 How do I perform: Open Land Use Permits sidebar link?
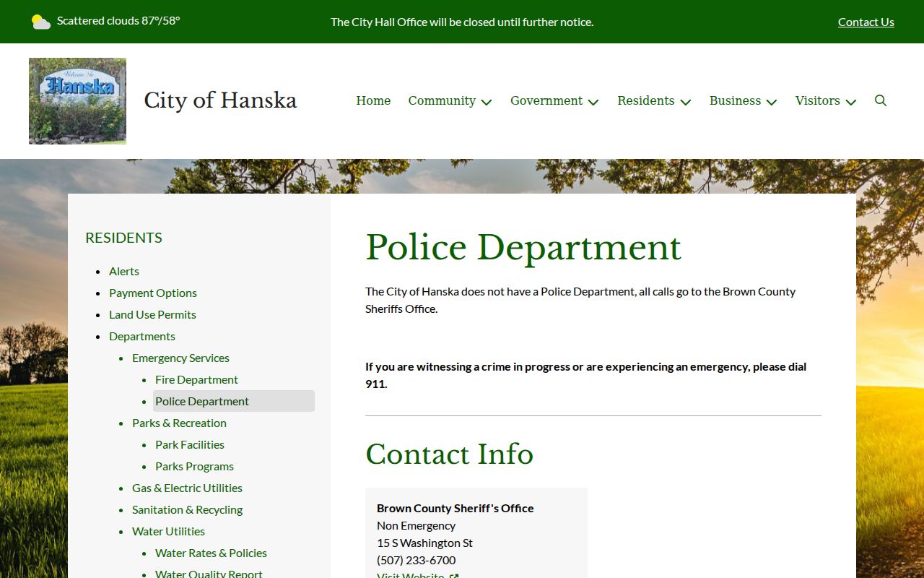point(152,314)
